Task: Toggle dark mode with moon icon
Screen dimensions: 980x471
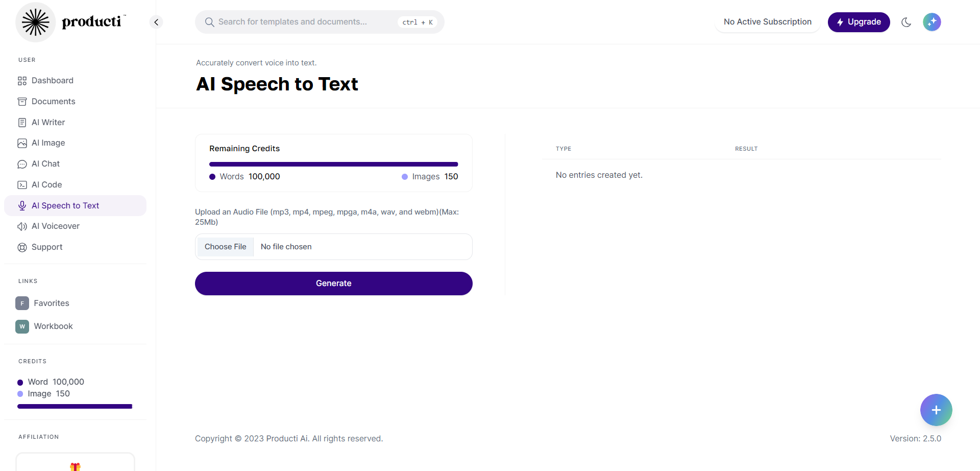Action: point(906,22)
